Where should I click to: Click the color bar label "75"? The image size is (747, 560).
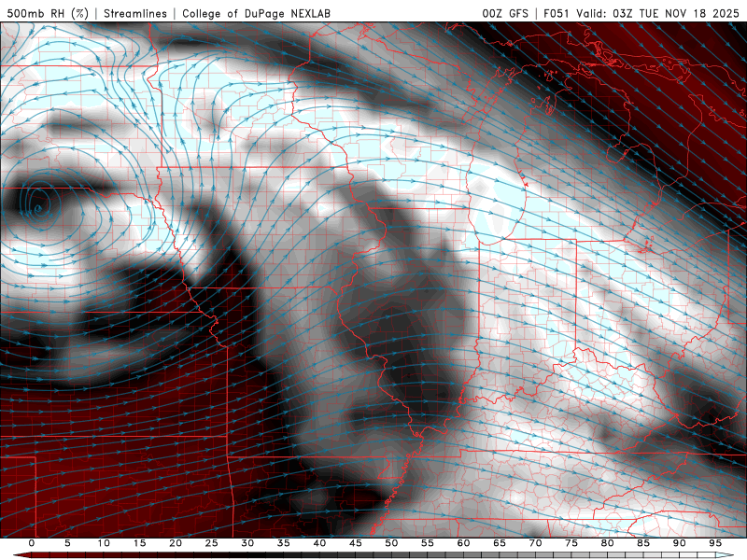tap(571, 543)
